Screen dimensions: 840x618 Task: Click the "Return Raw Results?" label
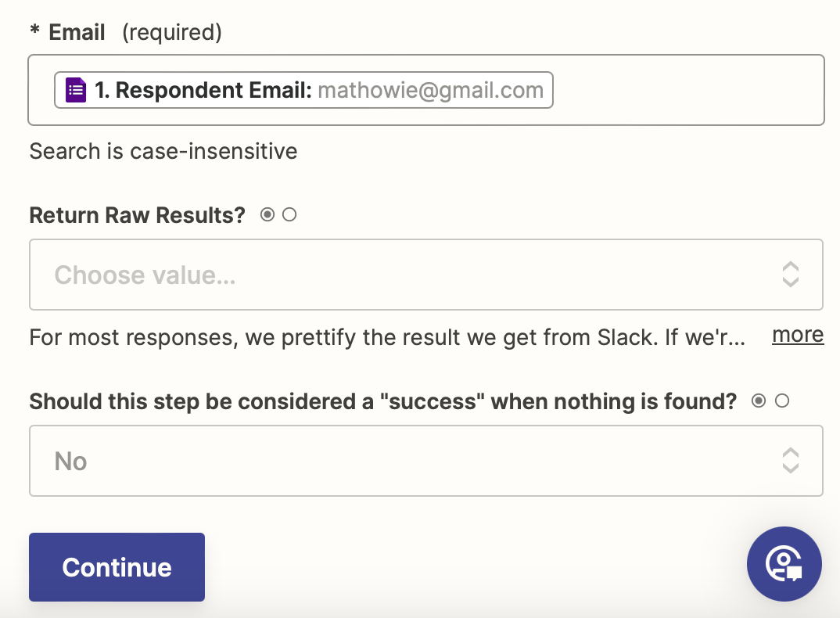click(x=137, y=214)
